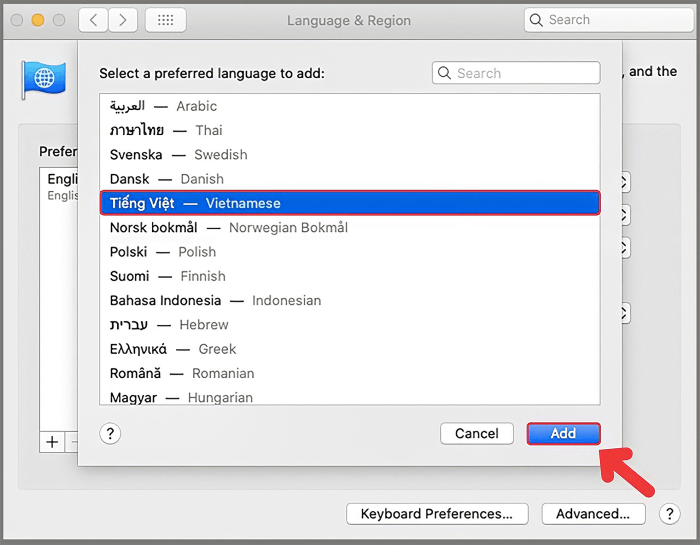Click the back navigation arrow
The image size is (700, 545).
click(x=93, y=20)
